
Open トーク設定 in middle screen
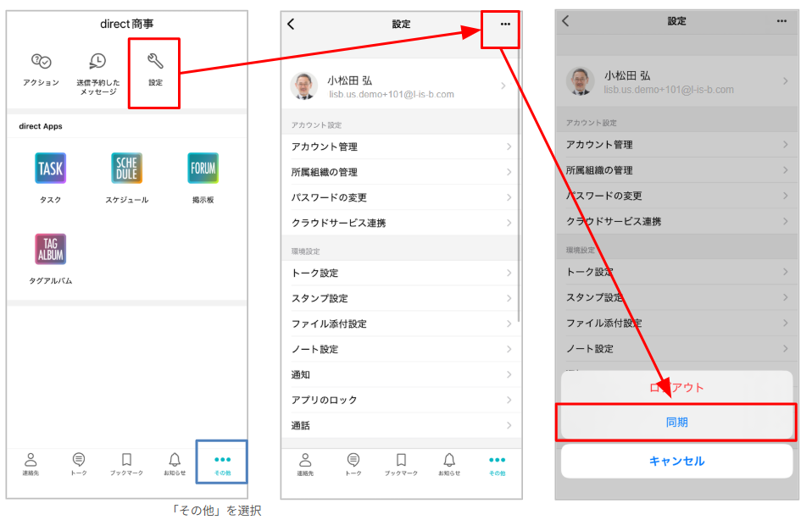pyautogui.click(x=401, y=273)
